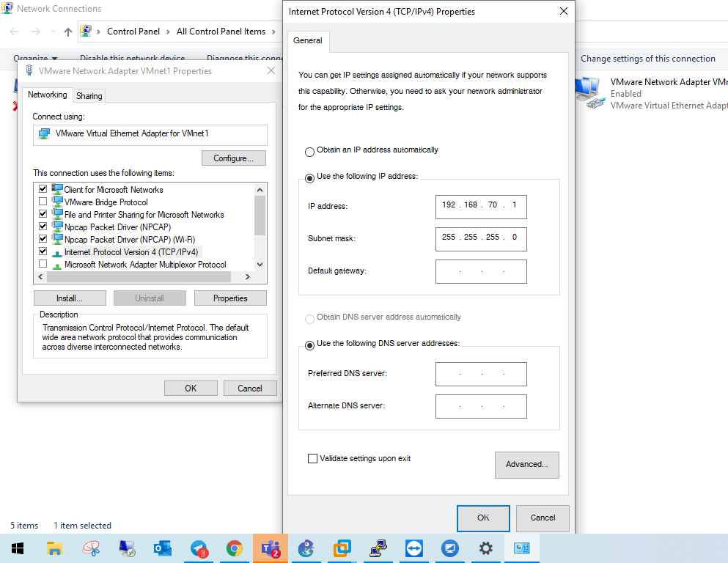Click the Control Panel address bar icon
The width and height of the screenshot is (728, 563).
(x=86, y=31)
